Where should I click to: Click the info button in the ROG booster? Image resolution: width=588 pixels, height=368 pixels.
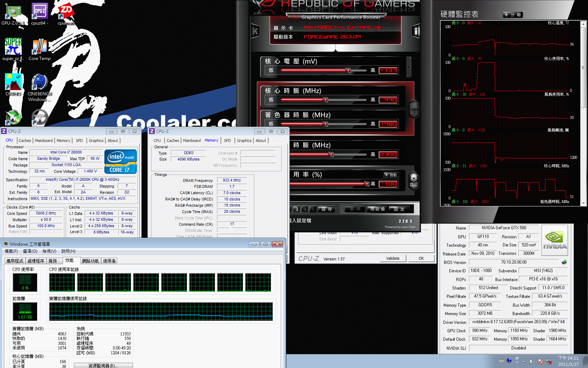pyautogui.click(x=416, y=31)
